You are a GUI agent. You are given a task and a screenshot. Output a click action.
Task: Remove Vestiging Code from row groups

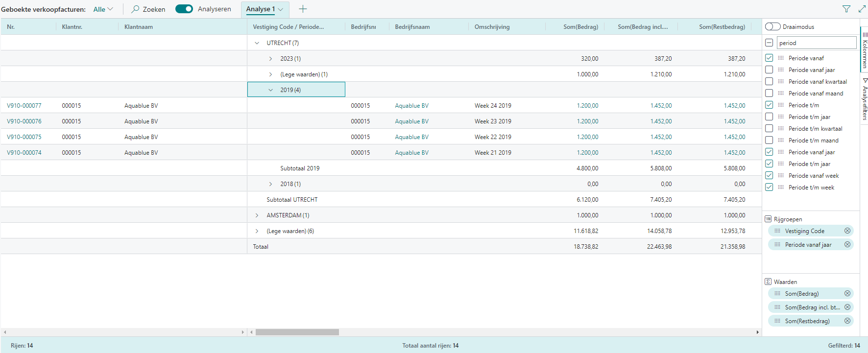click(847, 231)
